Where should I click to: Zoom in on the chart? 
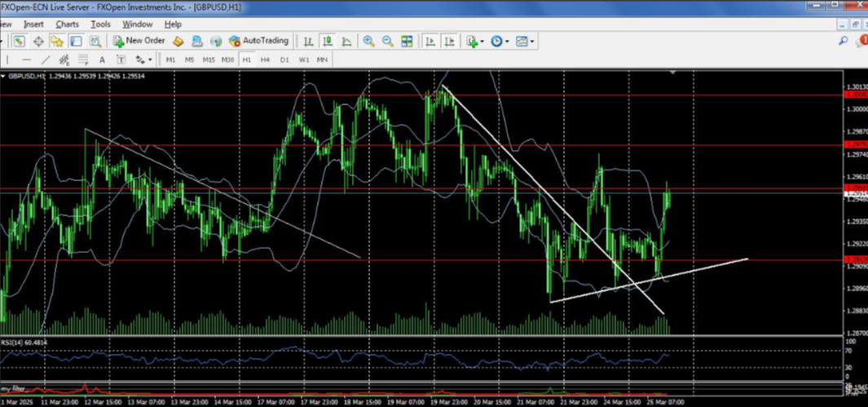[x=368, y=41]
